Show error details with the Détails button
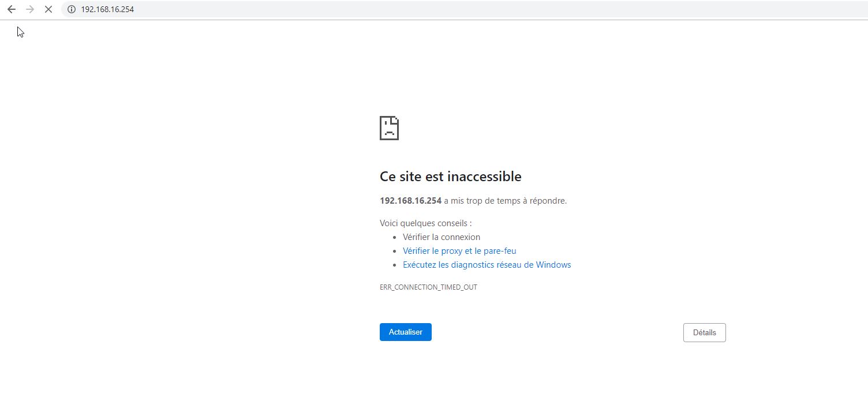 (x=704, y=332)
